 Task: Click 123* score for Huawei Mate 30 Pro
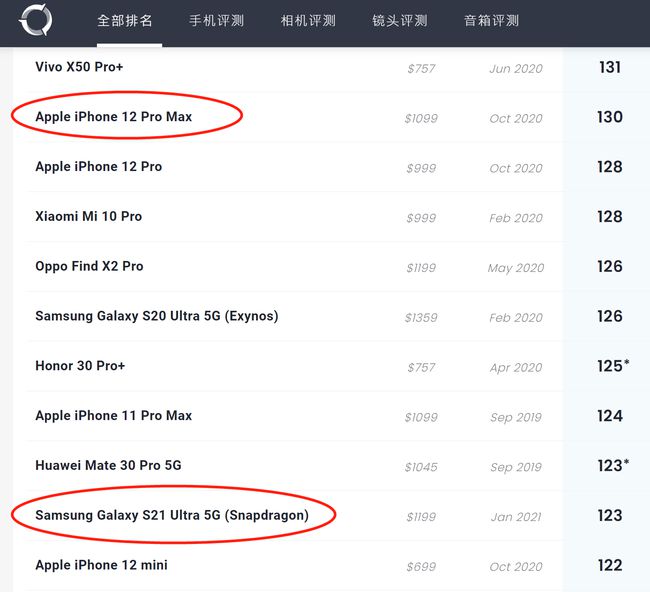coord(613,465)
